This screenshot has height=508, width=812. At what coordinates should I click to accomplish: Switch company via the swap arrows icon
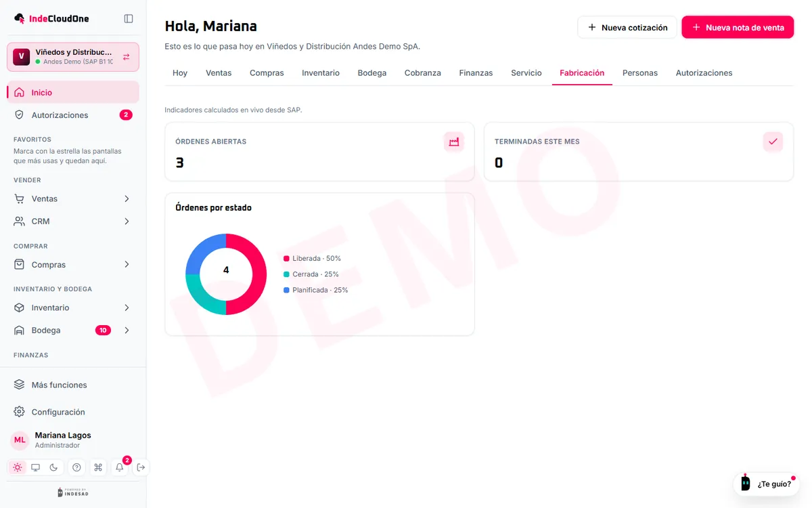[x=127, y=57]
